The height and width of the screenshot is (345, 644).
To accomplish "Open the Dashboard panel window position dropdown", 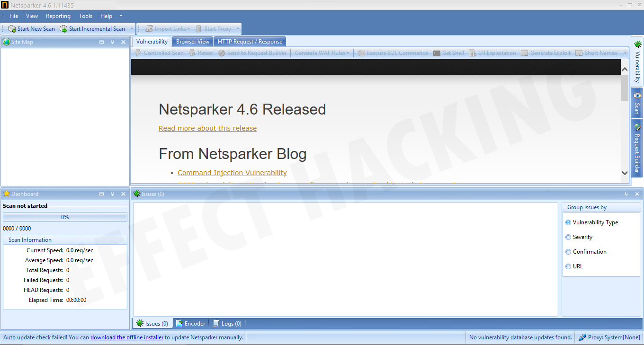I will (x=102, y=194).
